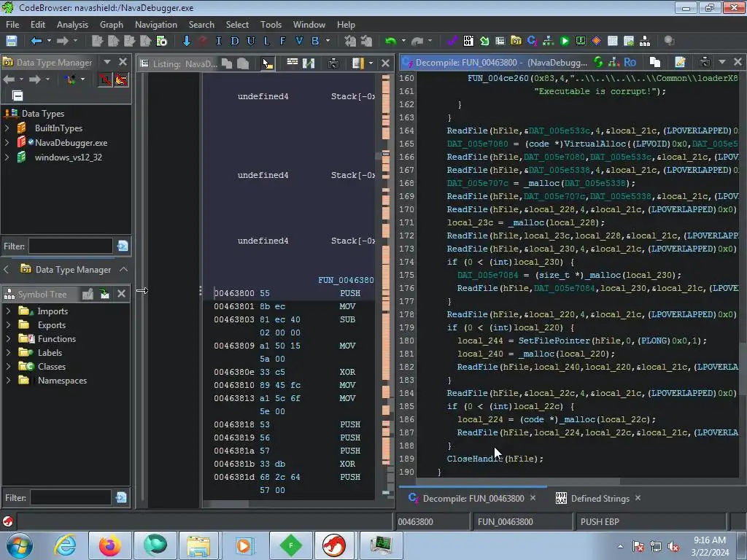
Task: Copy decompiler contents icon
Action: pyautogui.click(x=656, y=62)
